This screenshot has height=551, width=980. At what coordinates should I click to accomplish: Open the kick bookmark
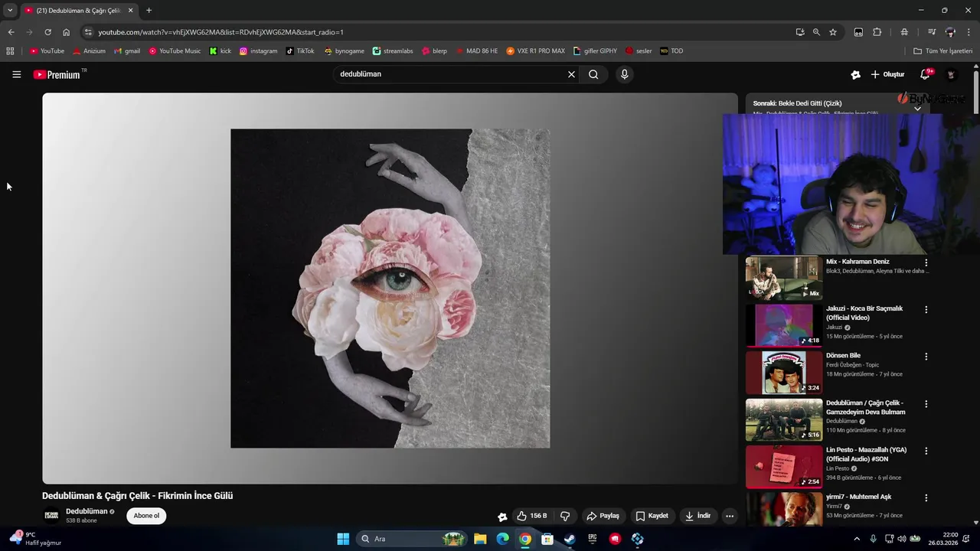click(220, 51)
